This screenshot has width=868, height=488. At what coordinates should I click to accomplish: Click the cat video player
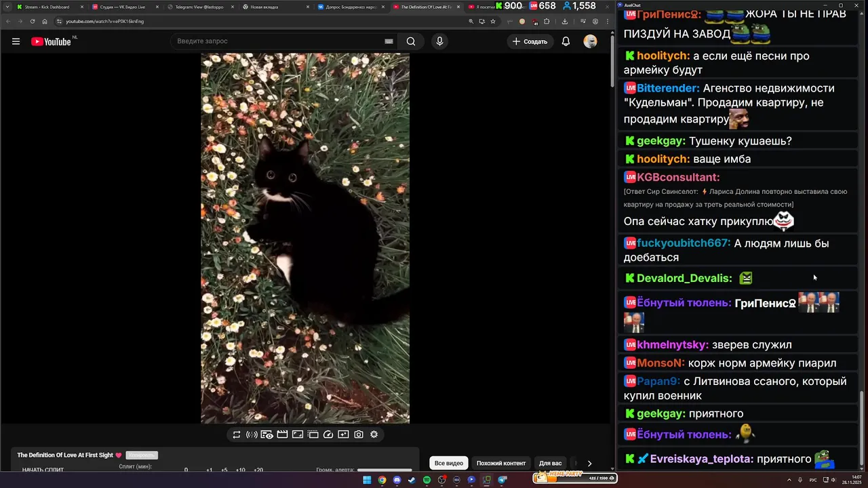click(x=305, y=239)
